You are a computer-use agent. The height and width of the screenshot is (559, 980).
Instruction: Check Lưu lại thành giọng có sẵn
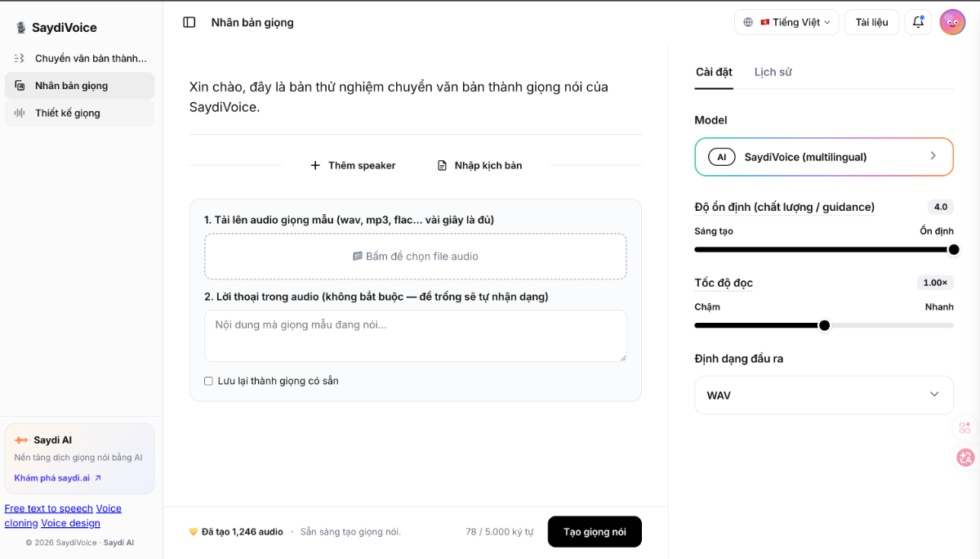[x=208, y=381]
